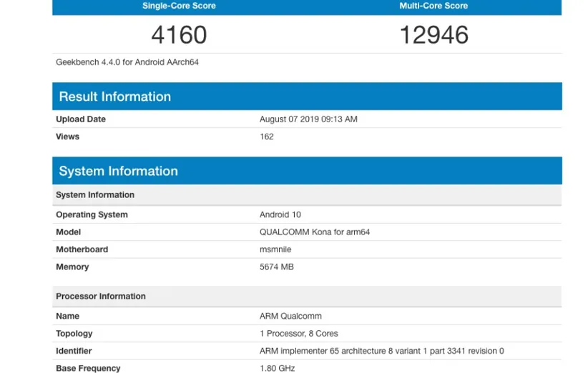Screen dimensions: 588x373
Task: Click the ARM implementer 65 identifier value
Action: 381,351
